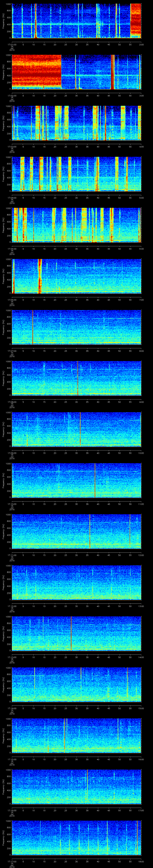Click the spectrogram panel starting at 17:04:00
The width and height of the screenshot is (153, 868).
(76, 174)
